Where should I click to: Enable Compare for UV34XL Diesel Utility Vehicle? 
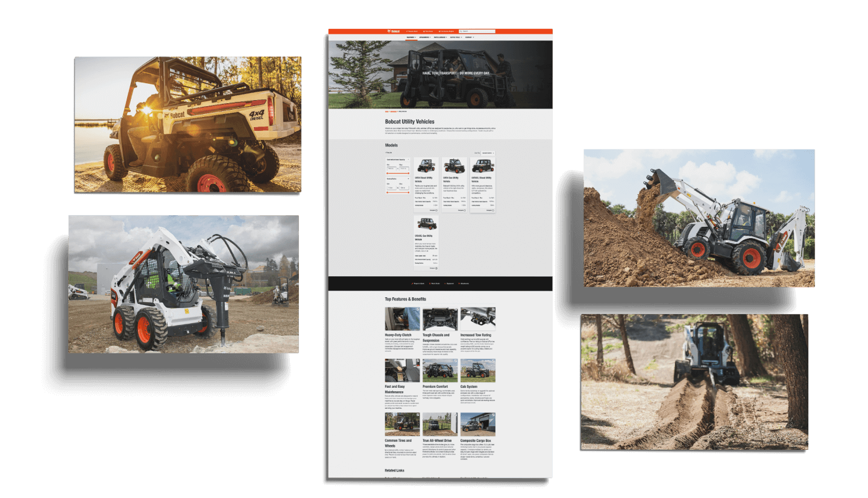493,210
